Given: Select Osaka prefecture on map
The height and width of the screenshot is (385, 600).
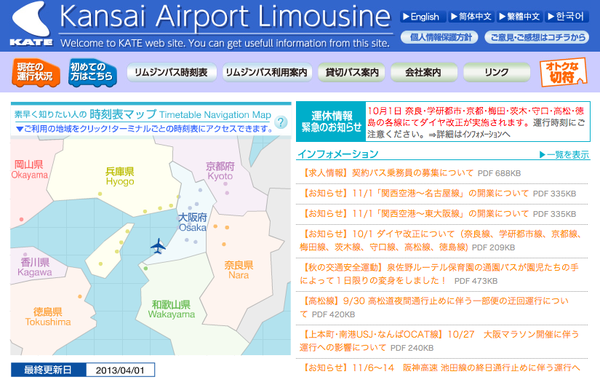Looking at the screenshot, I should point(192,222).
